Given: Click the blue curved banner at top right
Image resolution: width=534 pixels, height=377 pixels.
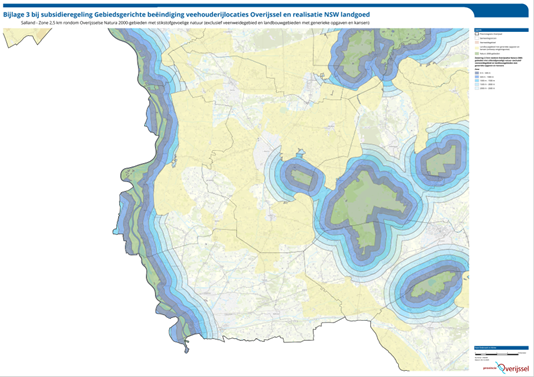Looking at the screenshot, I should coord(501,11).
